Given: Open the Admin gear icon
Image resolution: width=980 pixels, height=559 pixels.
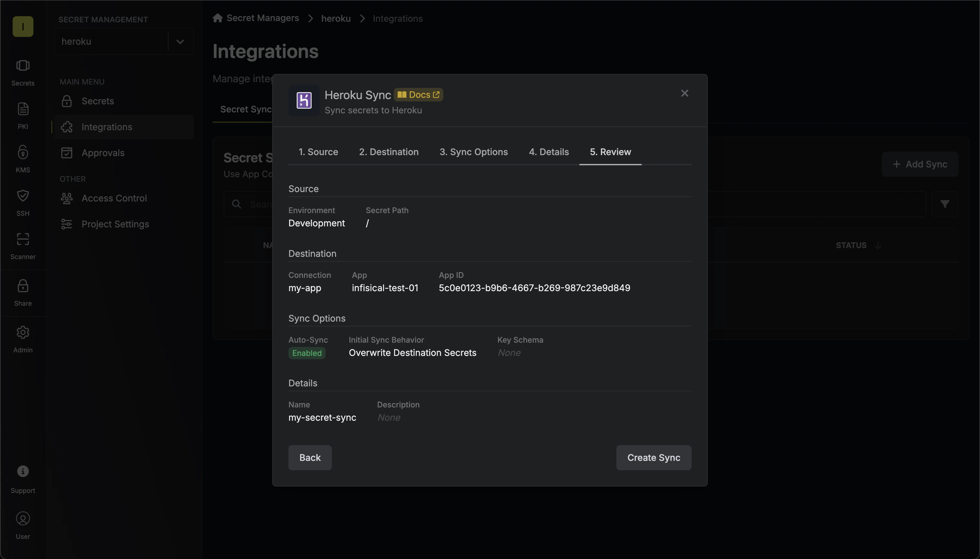Looking at the screenshot, I should (23, 333).
